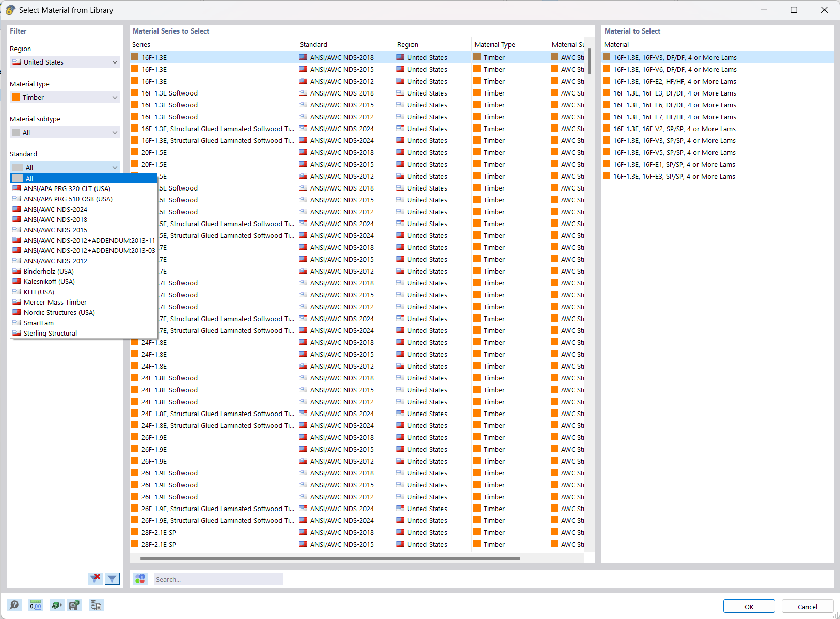Select Nordic Structures (USA) option
The image size is (840, 619).
click(x=84, y=312)
